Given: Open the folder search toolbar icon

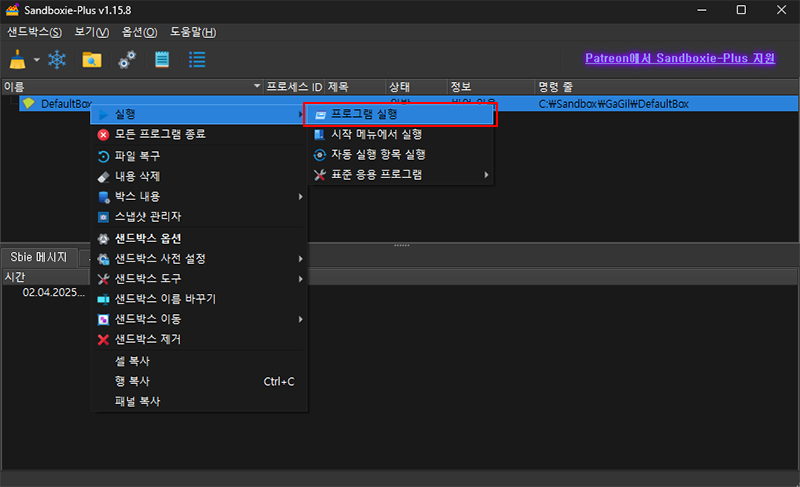Looking at the screenshot, I should (92, 60).
